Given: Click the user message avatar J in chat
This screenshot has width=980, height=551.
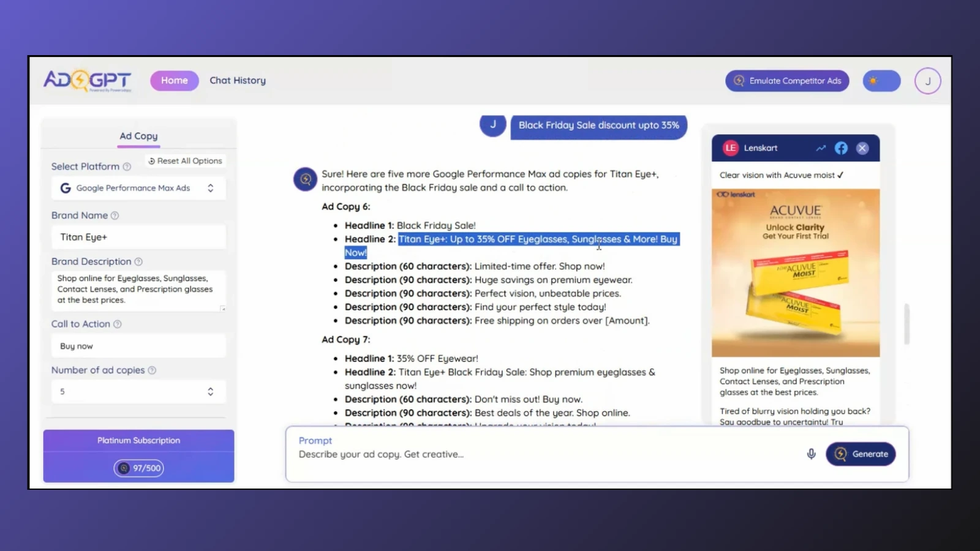Looking at the screenshot, I should click(492, 125).
